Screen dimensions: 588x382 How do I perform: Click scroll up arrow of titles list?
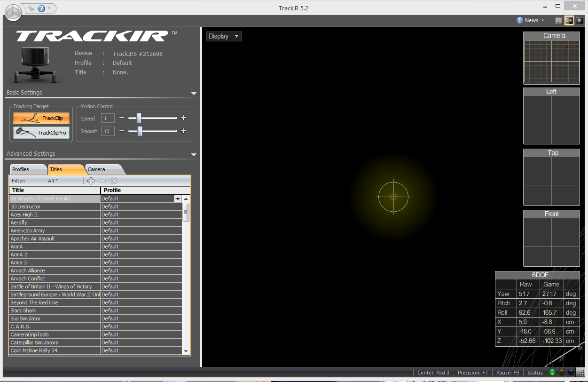[186, 199]
